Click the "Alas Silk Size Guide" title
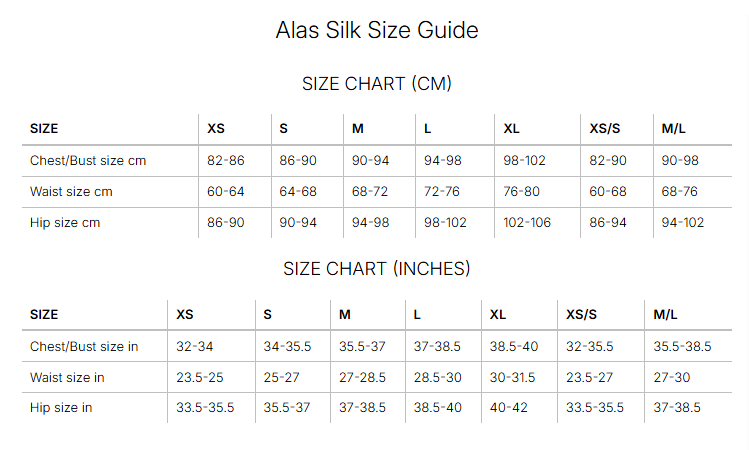The height and width of the screenshot is (450, 749). pyautogui.click(x=376, y=30)
